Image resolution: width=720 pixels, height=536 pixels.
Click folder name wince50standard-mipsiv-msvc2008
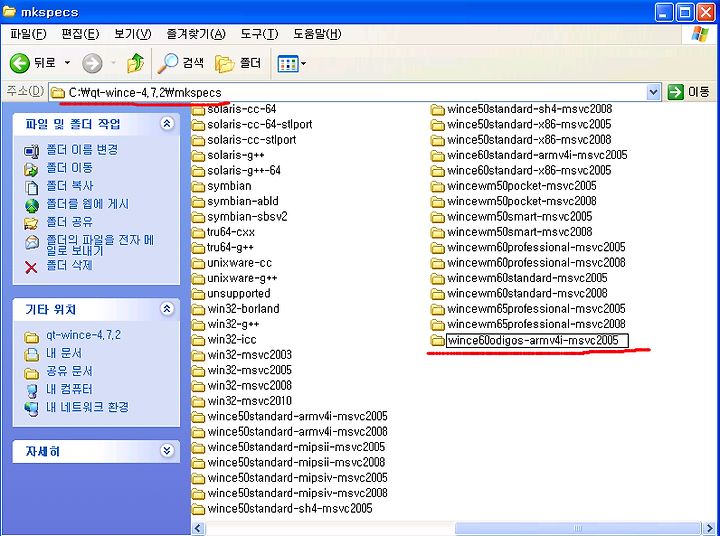298,493
